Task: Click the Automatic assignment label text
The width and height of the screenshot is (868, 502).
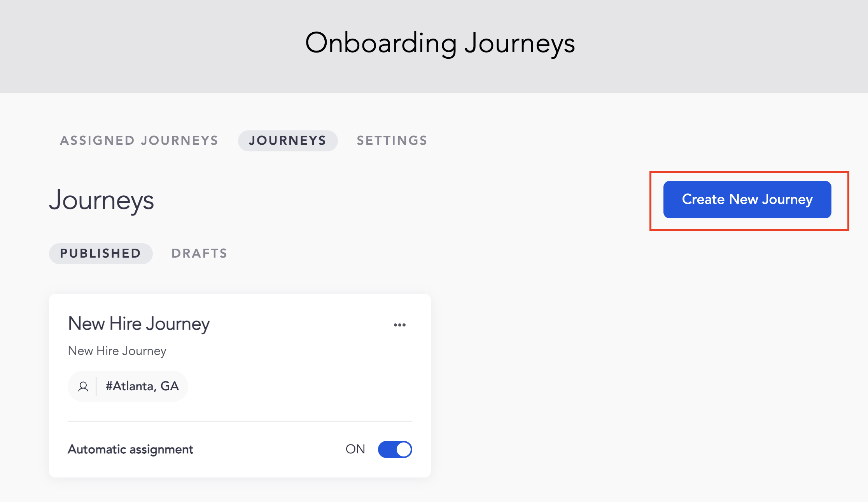Action: (x=130, y=449)
